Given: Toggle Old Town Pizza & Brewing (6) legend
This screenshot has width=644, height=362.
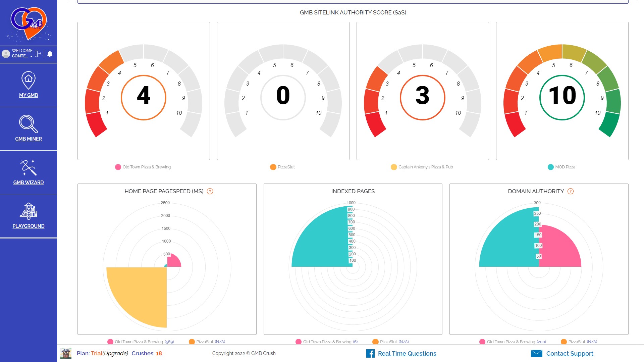Looking at the screenshot, I should [327, 342].
